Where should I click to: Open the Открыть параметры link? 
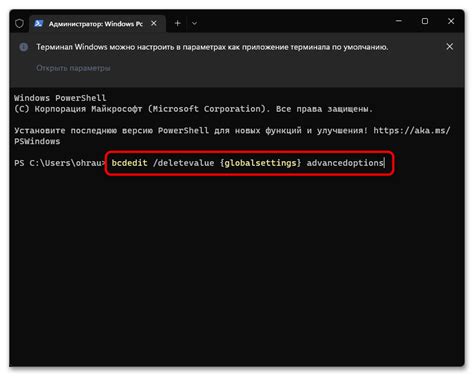73,68
